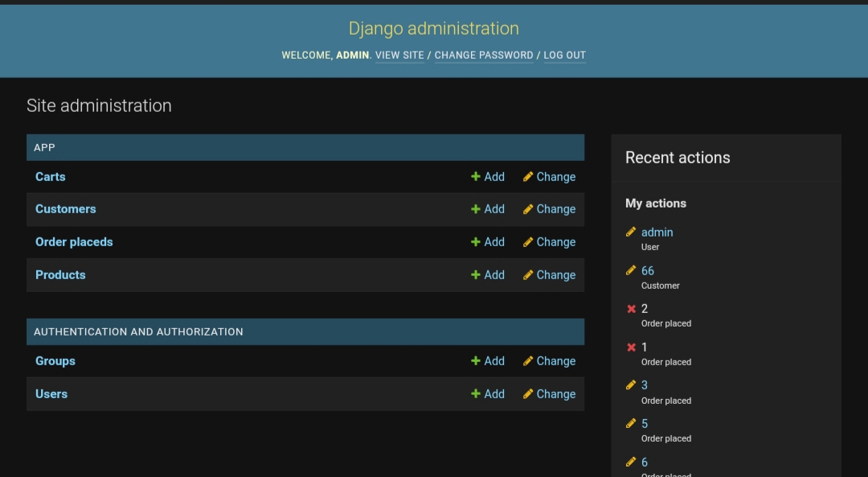This screenshot has height=477, width=868.
Task: Add a new Order placed
Action: point(488,242)
